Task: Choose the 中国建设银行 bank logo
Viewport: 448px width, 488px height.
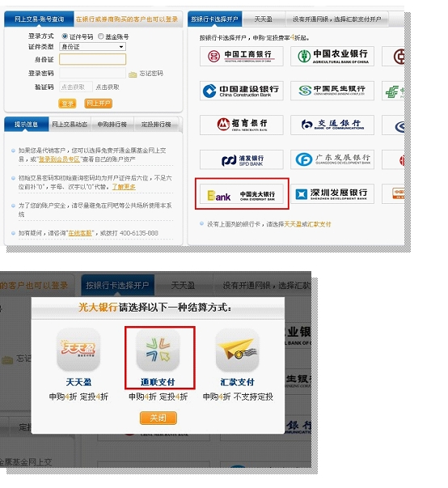Action: point(241,91)
